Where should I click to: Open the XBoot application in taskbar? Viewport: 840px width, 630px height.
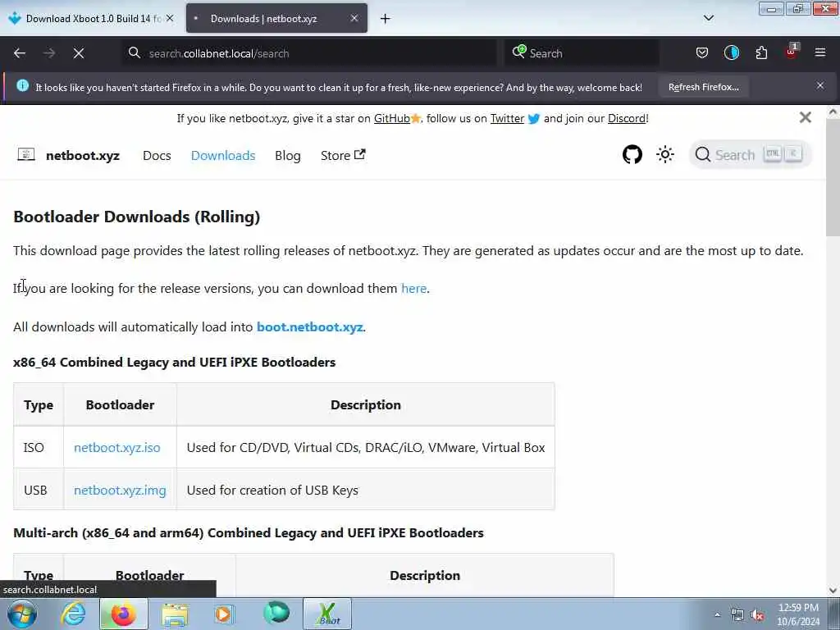(x=328, y=614)
